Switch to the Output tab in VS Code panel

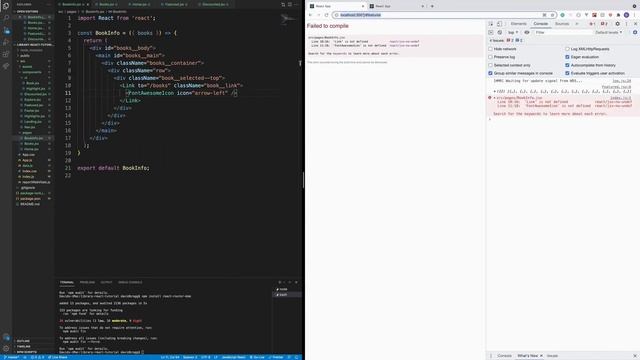tap(106, 282)
